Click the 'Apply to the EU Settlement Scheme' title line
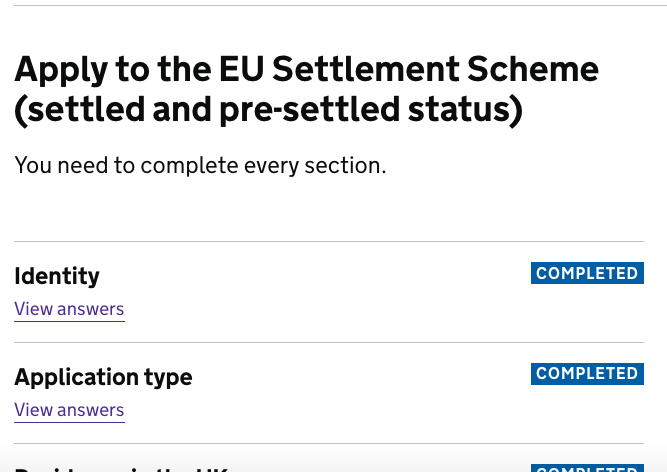This screenshot has width=667, height=472. 306,69
